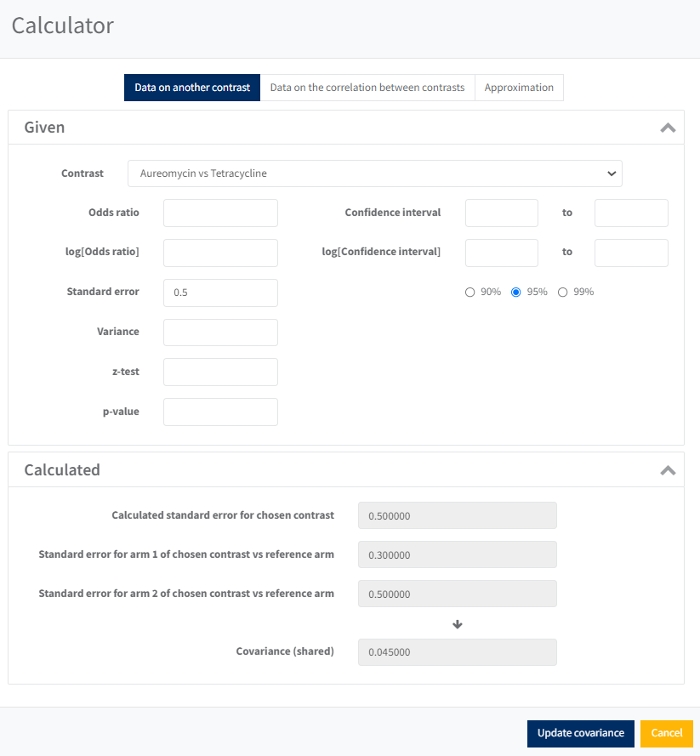
Task: Select the Variance input box
Action: (220, 333)
